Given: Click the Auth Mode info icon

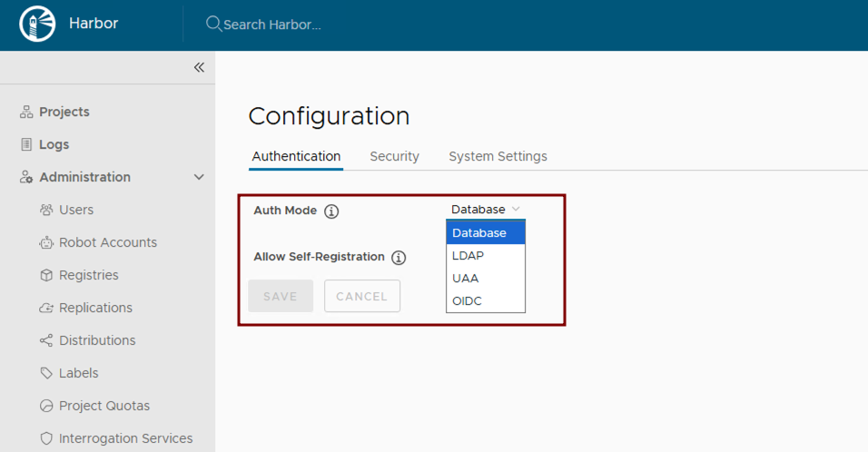Looking at the screenshot, I should coord(331,211).
